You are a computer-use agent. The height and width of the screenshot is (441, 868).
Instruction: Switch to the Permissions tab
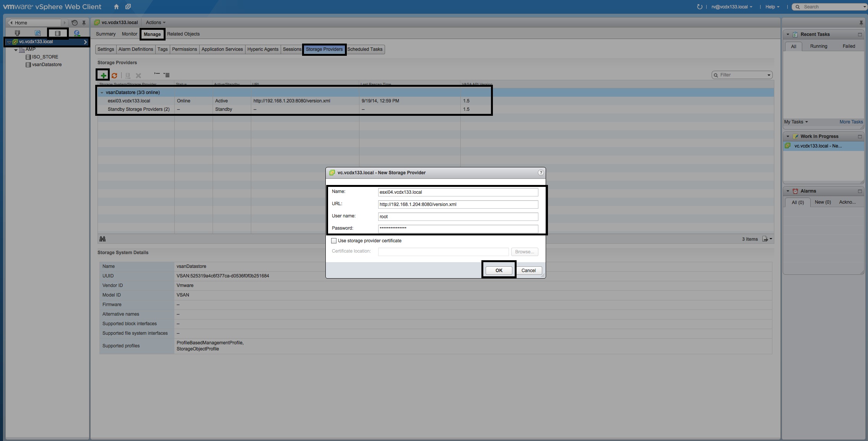point(184,49)
